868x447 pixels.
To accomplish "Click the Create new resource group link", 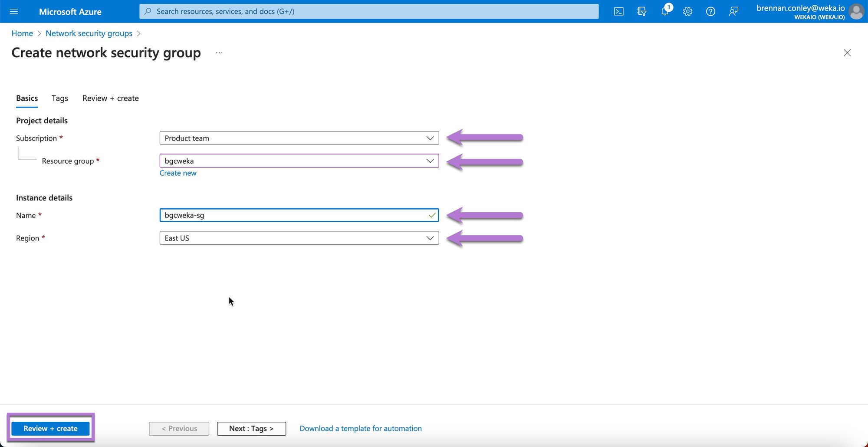I will [x=178, y=173].
